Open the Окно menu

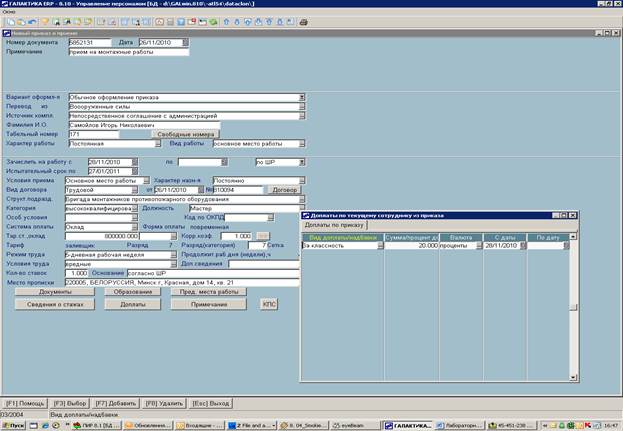[10, 11]
